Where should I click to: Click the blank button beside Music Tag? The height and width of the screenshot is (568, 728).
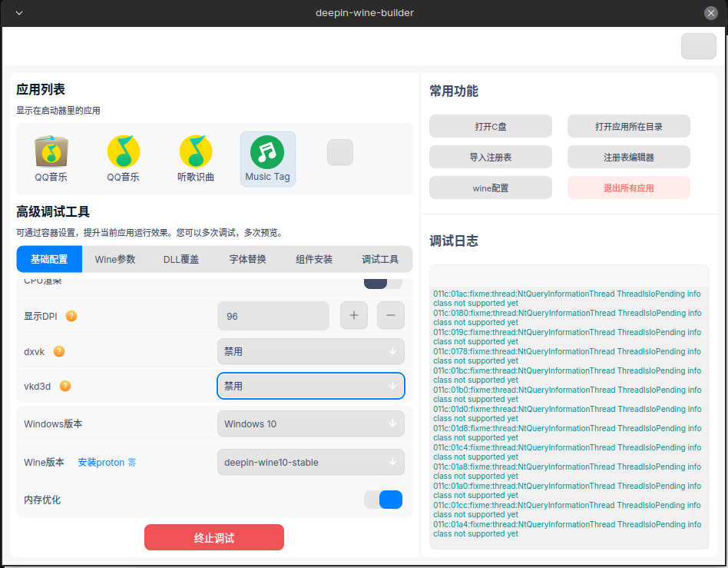pyautogui.click(x=340, y=152)
